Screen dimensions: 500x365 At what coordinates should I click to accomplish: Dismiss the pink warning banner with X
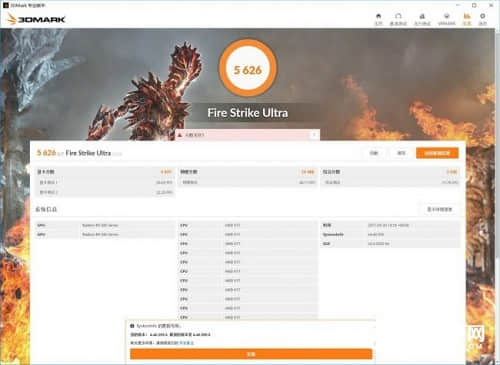point(314,135)
